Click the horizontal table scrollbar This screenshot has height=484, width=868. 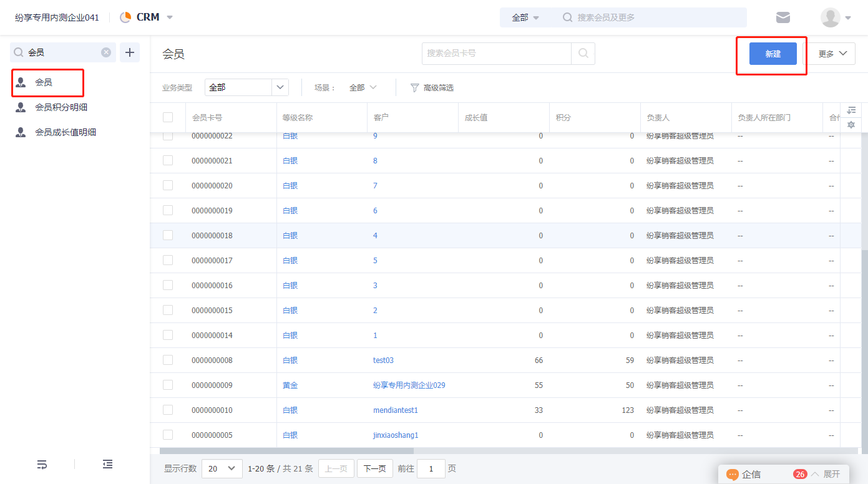click(286, 450)
